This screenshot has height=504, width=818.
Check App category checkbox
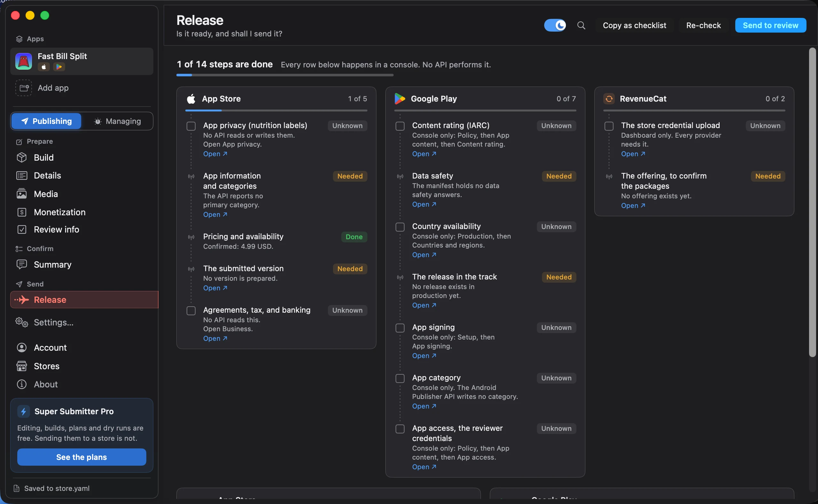400,378
